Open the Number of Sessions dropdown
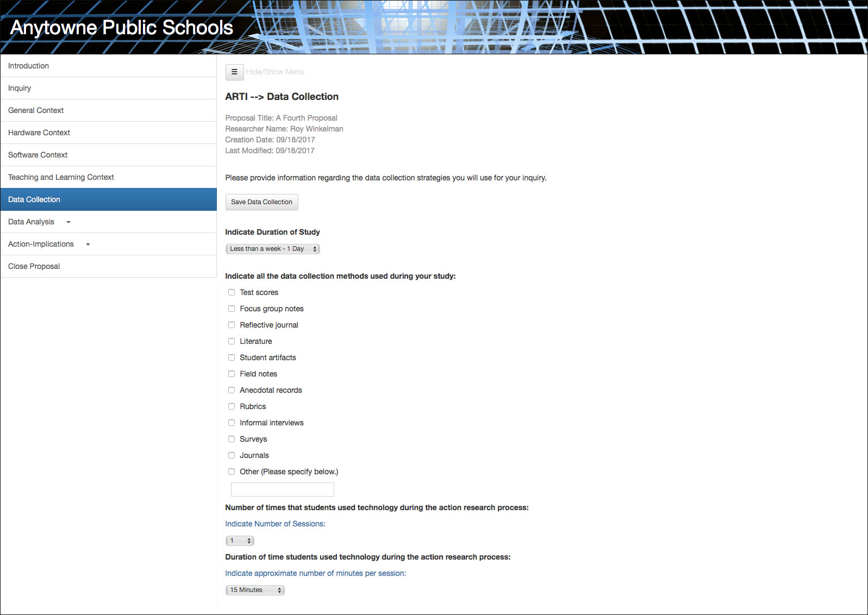The width and height of the screenshot is (868, 615). (240, 541)
